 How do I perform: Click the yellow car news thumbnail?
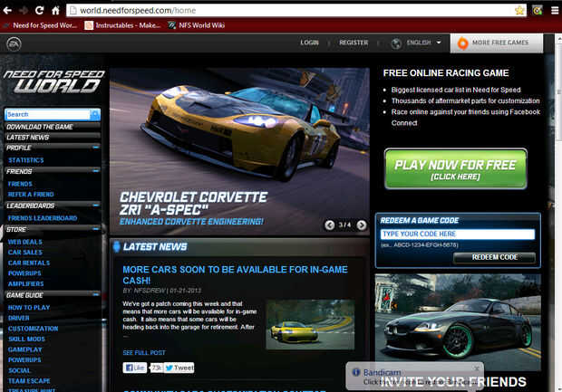pos(310,325)
